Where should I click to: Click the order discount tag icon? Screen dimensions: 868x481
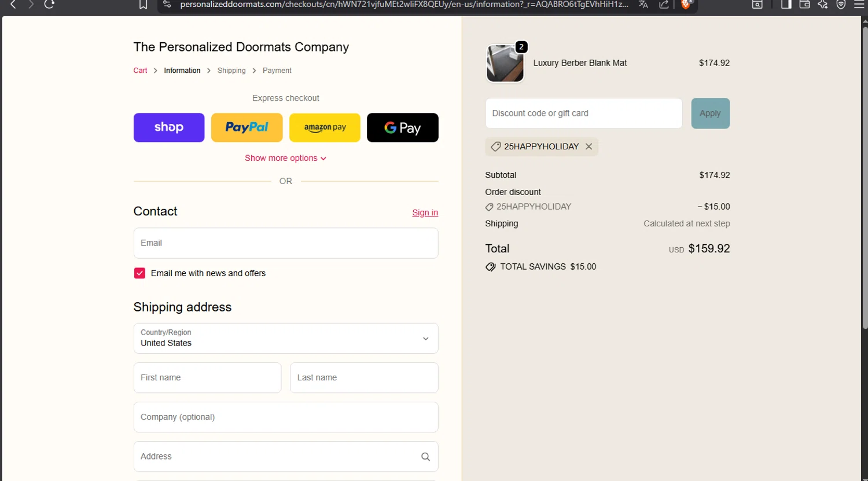point(490,207)
